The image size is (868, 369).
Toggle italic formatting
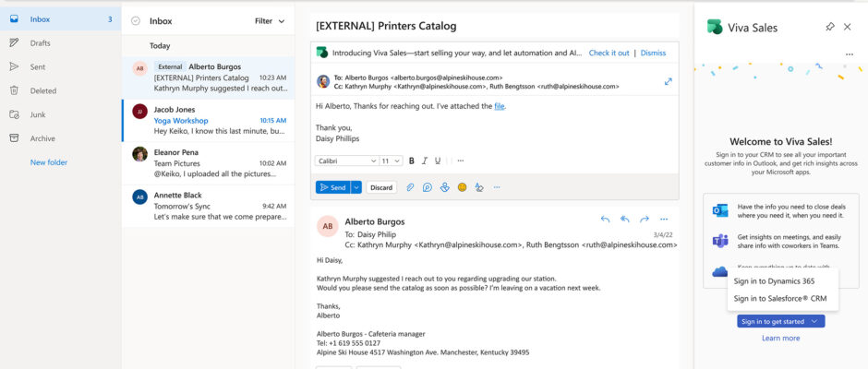click(425, 161)
